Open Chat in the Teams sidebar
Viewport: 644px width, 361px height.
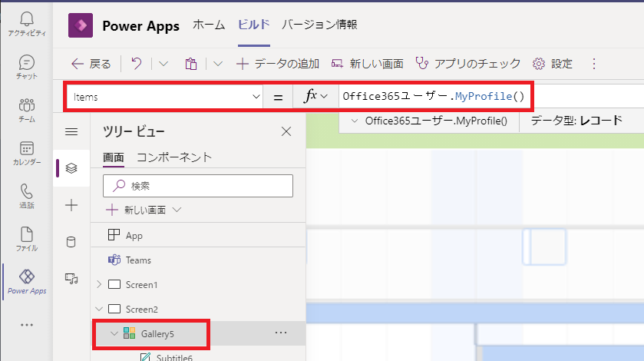27,67
